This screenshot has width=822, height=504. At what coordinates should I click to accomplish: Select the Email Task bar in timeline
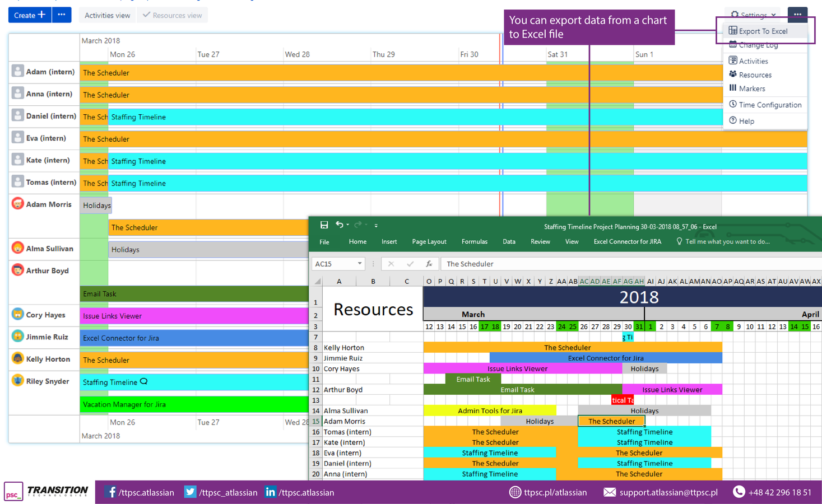[194, 293]
